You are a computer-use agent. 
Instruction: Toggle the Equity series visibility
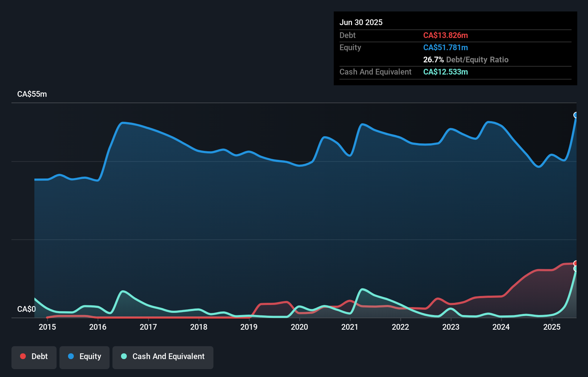click(85, 357)
